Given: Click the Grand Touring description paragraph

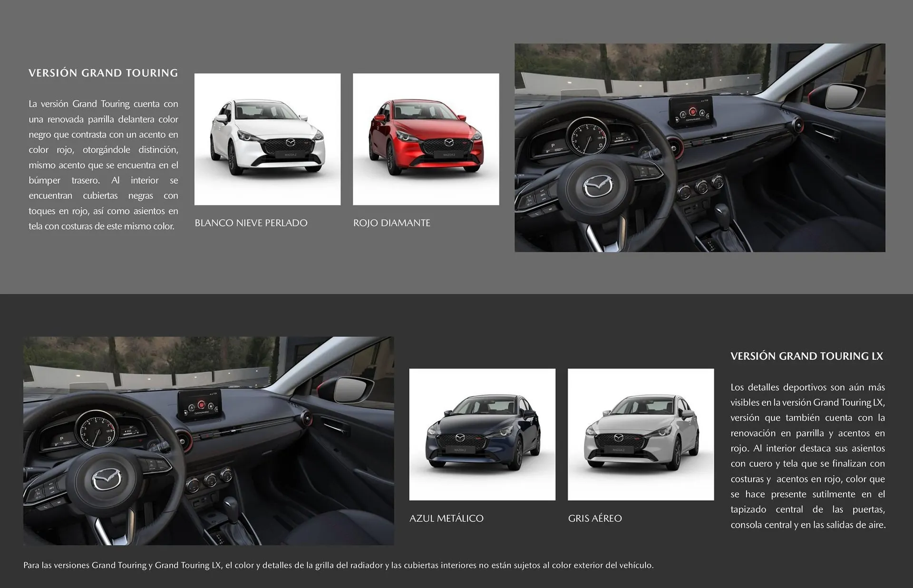Looking at the screenshot, I should click(x=103, y=164).
